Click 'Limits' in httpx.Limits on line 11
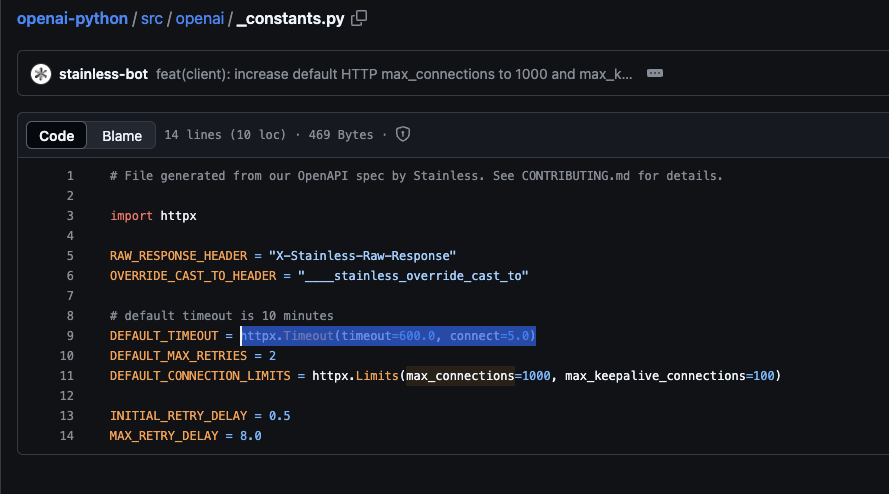 [377, 376]
